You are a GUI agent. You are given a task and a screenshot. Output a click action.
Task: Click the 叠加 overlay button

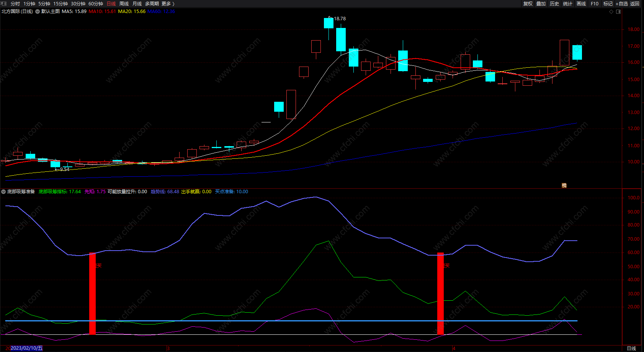click(x=541, y=3)
